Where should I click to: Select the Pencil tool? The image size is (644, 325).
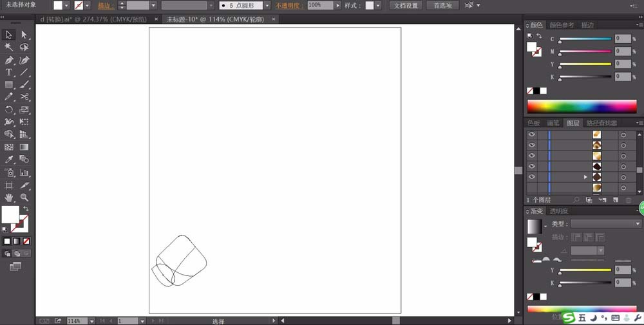(x=9, y=97)
